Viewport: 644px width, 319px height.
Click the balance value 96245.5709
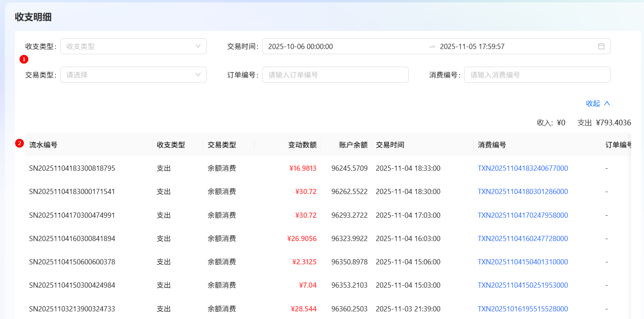click(x=350, y=168)
